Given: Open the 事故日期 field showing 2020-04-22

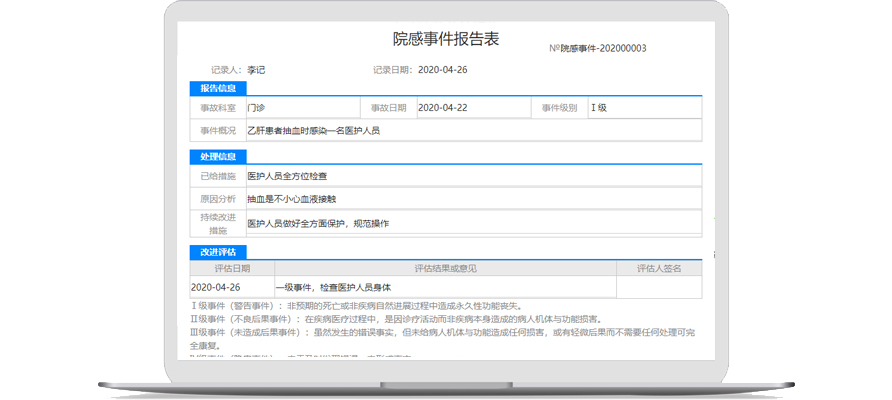Looking at the screenshot, I should (x=471, y=108).
